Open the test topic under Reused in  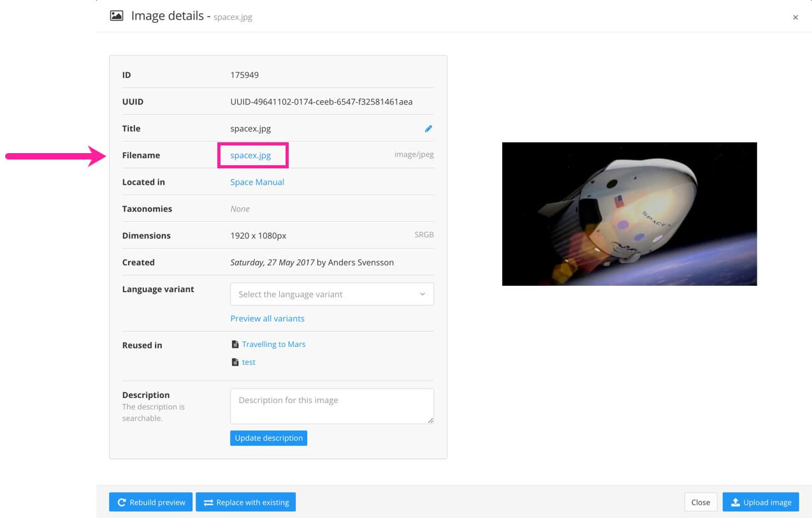tap(249, 362)
